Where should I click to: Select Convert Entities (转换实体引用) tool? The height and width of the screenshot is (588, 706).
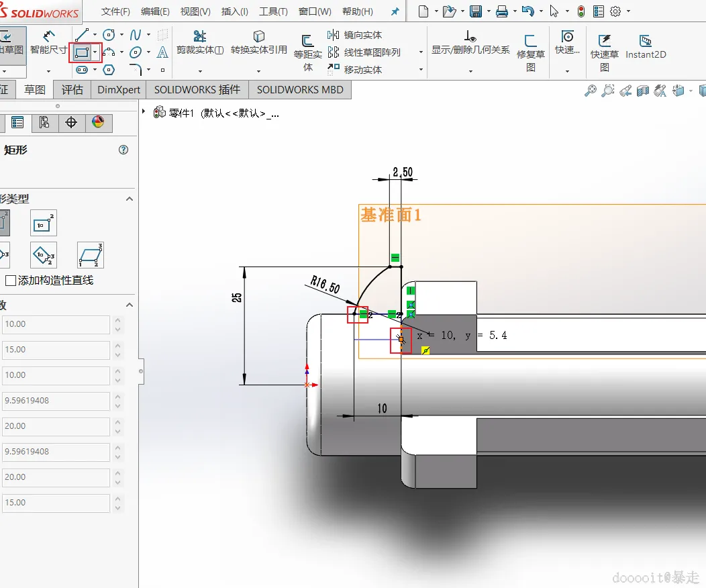click(258, 42)
